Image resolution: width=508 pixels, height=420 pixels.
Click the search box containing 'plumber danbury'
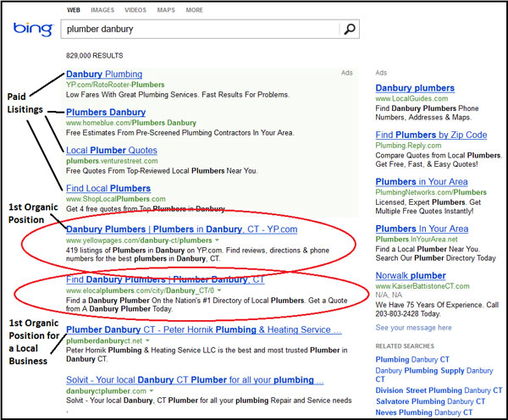coord(199,30)
